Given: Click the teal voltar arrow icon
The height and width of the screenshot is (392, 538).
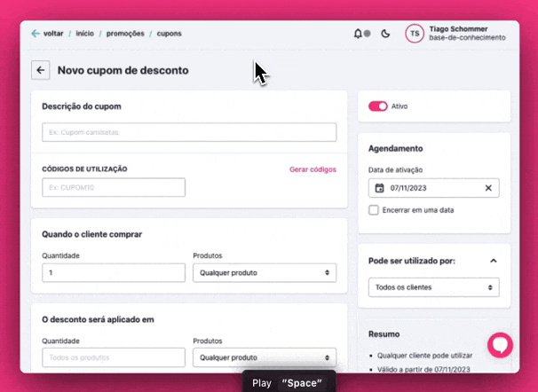Looking at the screenshot, I should [x=36, y=33].
